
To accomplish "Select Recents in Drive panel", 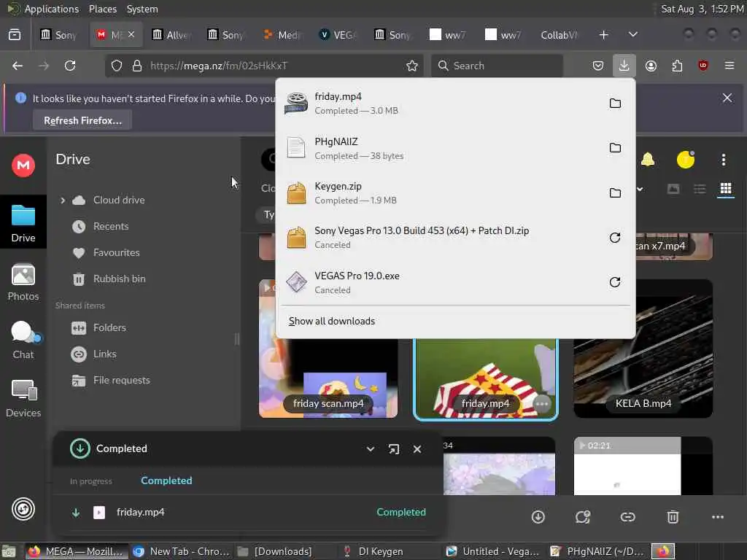I will [x=111, y=227].
